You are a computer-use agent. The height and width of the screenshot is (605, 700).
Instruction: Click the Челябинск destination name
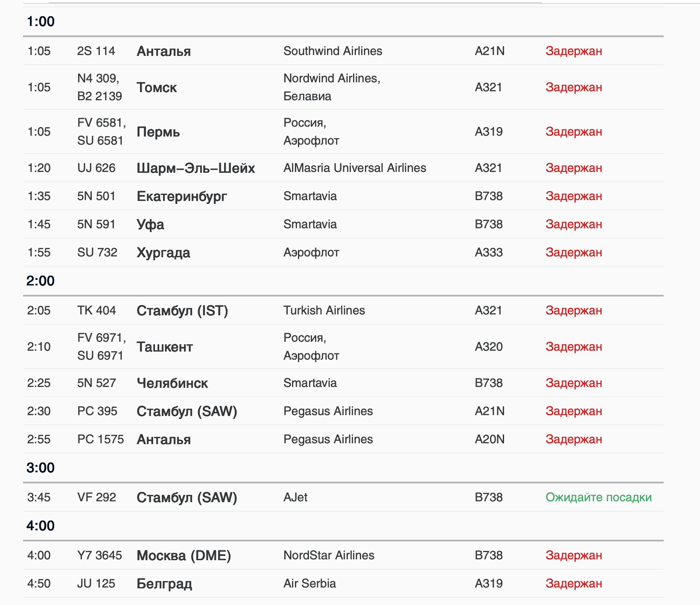click(172, 383)
